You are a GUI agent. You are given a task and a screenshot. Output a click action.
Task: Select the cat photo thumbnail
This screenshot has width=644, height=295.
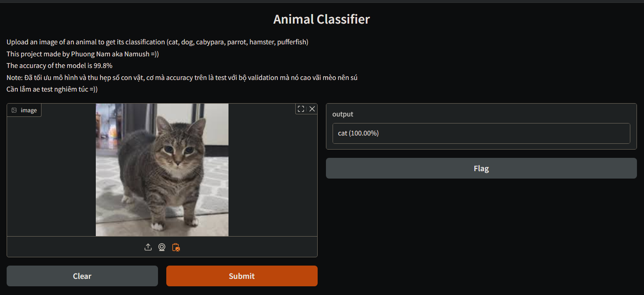[x=162, y=170]
